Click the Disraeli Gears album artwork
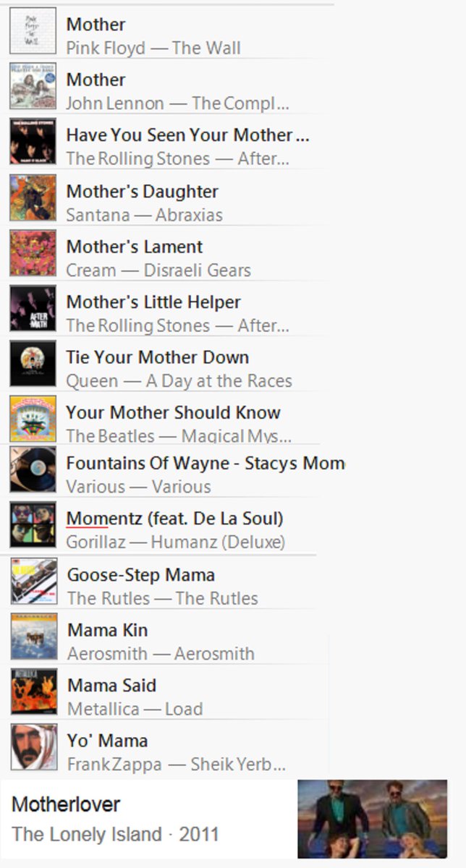Viewport: 466px width, 868px height. pyautogui.click(x=33, y=253)
